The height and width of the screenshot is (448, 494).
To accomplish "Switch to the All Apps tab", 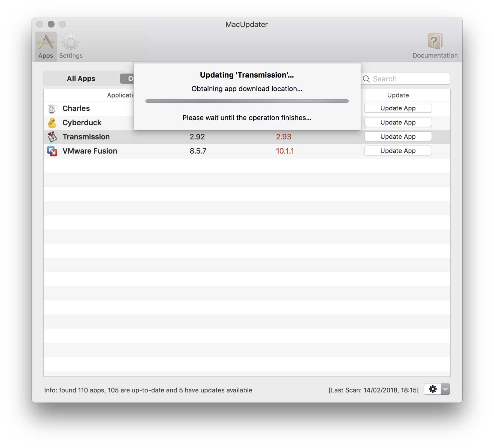I will (81, 78).
